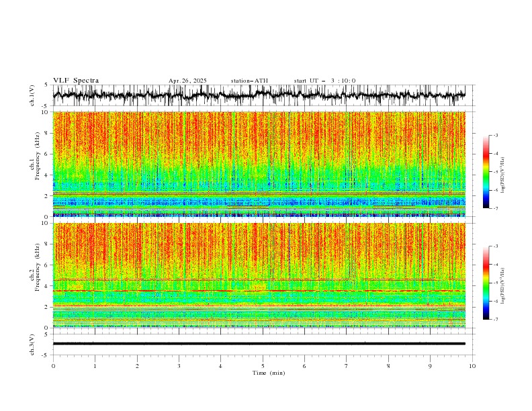This screenshot has height=411, width=532.
Task: Click the upper colorbar 'log(PSD)(V²/Hz)' label
Action: click(x=503, y=175)
